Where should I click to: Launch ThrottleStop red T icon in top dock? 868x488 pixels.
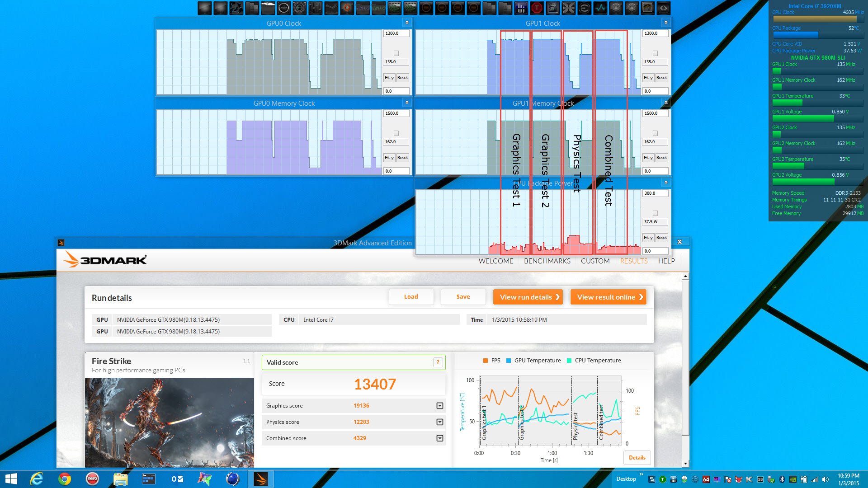click(537, 8)
